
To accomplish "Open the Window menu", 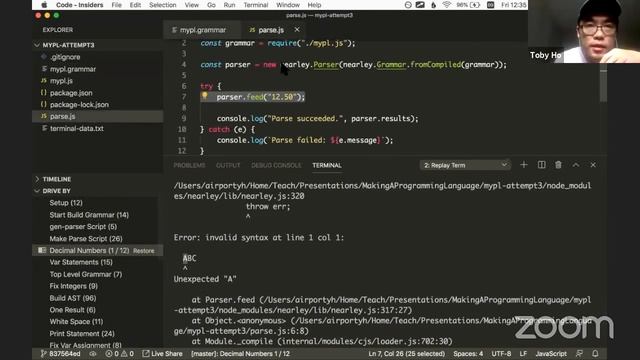I will (x=288, y=5).
